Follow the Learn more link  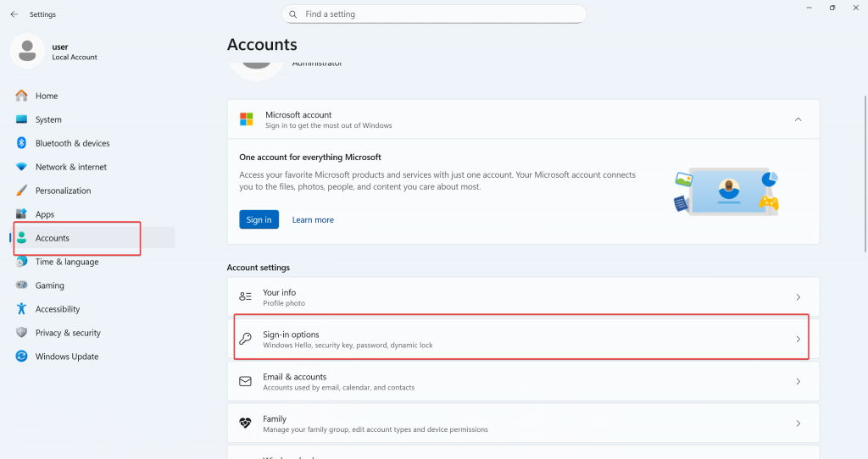pyautogui.click(x=313, y=220)
